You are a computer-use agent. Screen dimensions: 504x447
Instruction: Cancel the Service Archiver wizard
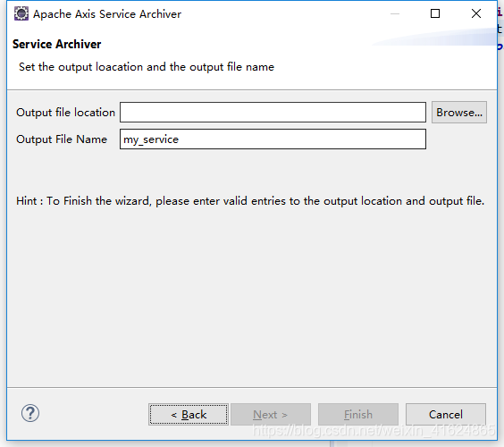(446, 415)
